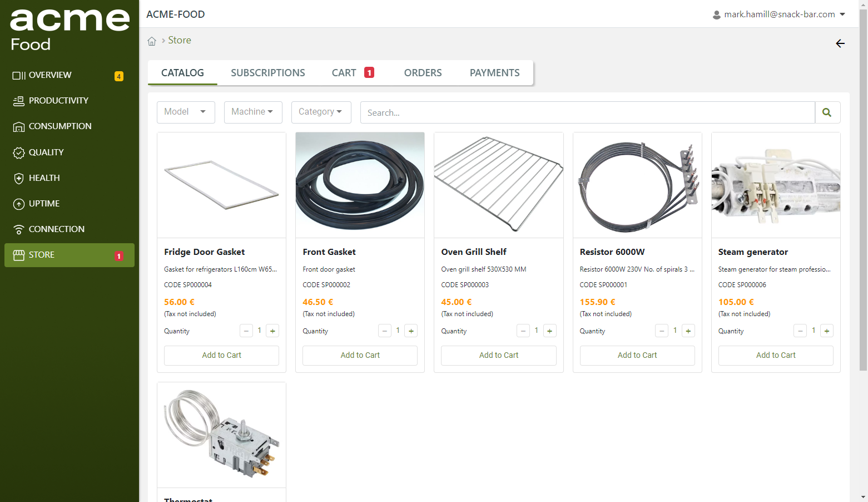868x502 pixels.
Task: Decrease Fridge Door Gasket quantity
Action: pos(246,331)
